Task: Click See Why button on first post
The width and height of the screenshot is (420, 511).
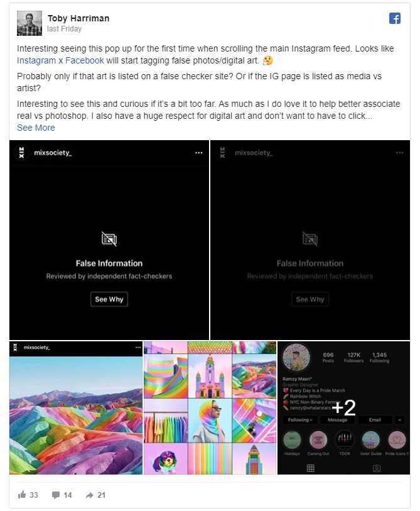Action: (109, 299)
